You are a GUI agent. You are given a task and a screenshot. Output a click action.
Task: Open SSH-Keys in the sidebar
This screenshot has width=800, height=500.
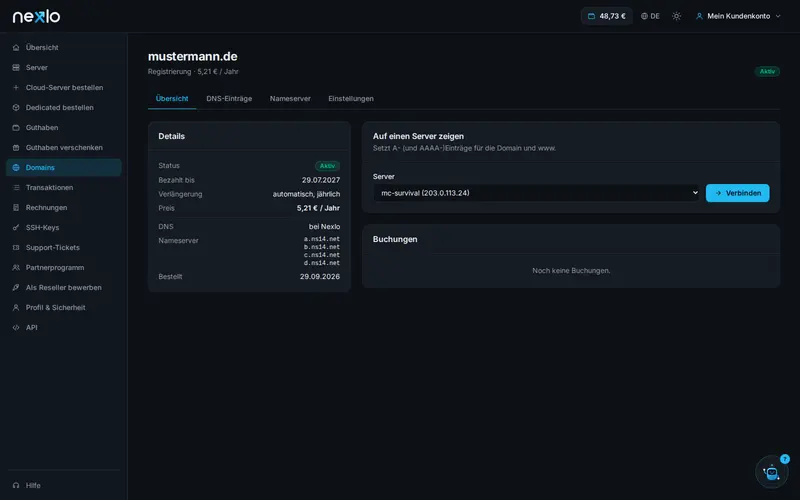[x=64, y=228]
